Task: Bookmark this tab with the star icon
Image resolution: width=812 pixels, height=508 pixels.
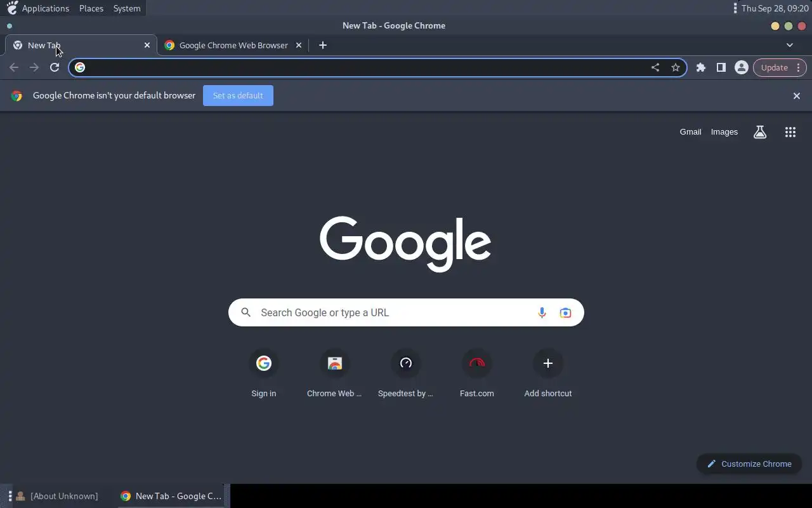Action: pyautogui.click(x=676, y=67)
